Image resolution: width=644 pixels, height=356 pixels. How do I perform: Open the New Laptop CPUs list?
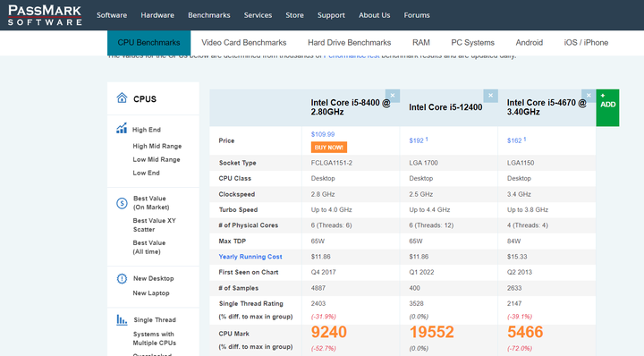tap(151, 293)
